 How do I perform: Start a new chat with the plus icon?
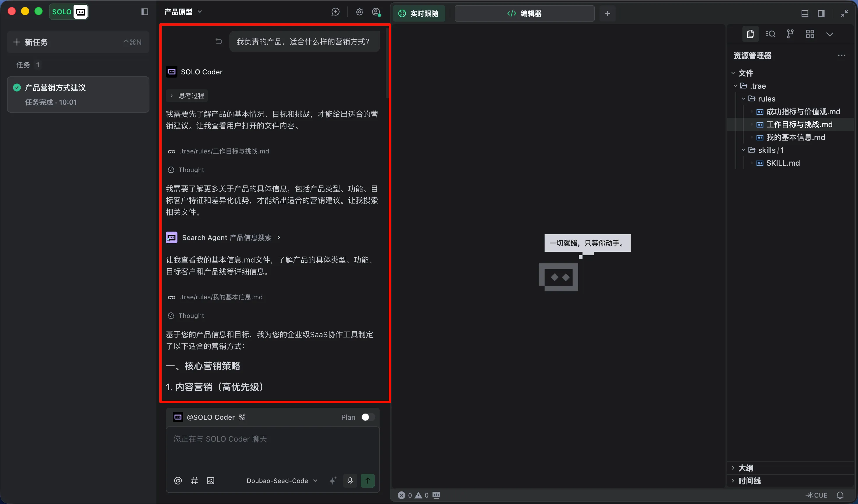point(335,12)
